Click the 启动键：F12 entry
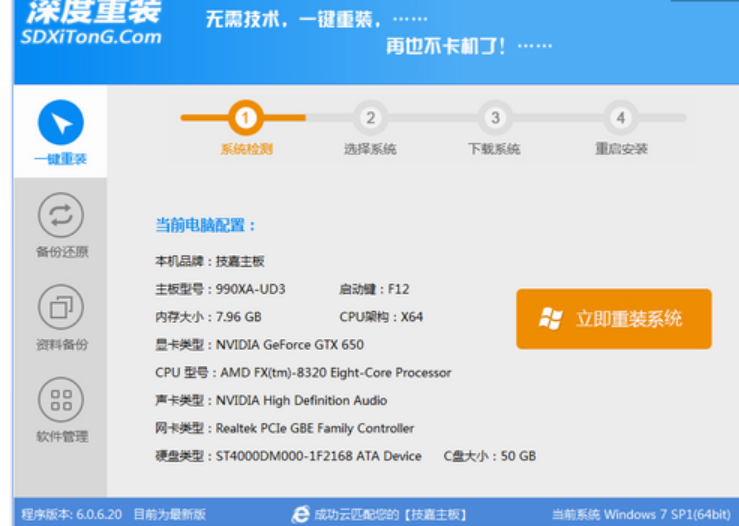 (374, 289)
